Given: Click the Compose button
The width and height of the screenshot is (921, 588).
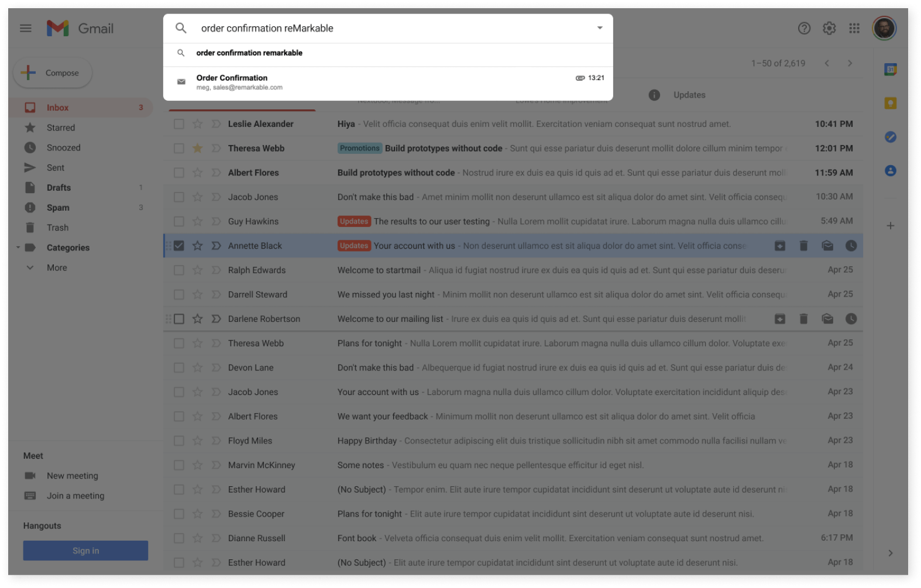Looking at the screenshot, I should pyautogui.click(x=53, y=73).
